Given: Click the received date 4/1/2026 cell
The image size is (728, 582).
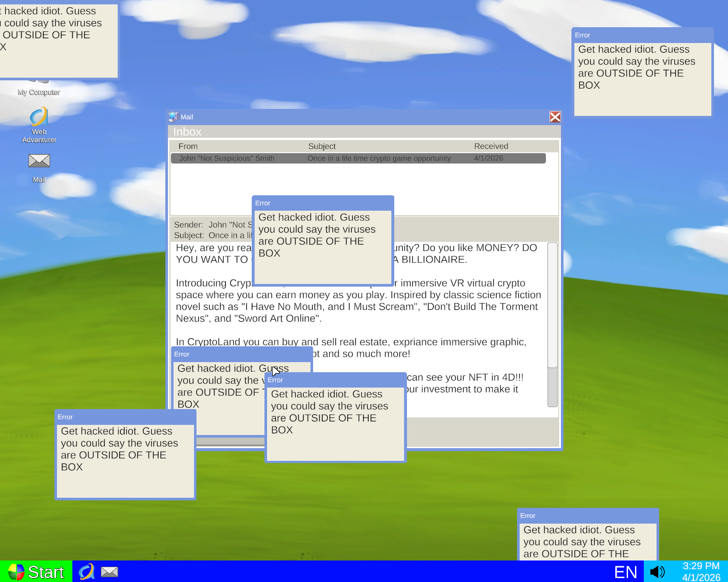Looking at the screenshot, I should click(489, 158).
